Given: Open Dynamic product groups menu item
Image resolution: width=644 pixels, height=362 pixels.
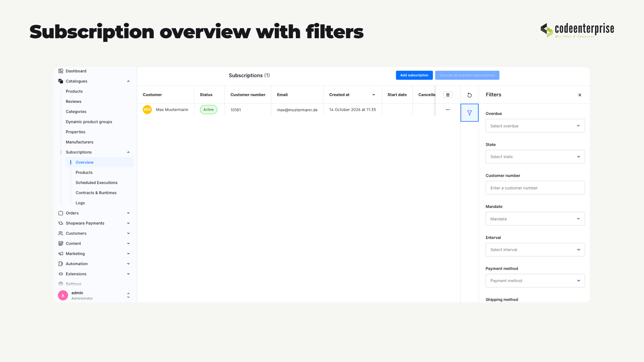Looking at the screenshot, I should tap(89, 122).
